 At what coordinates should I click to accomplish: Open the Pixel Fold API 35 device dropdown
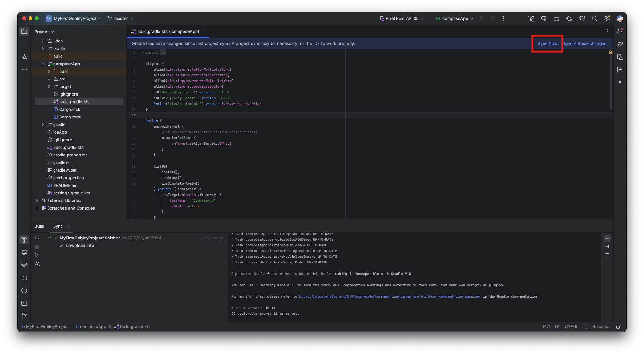click(402, 18)
